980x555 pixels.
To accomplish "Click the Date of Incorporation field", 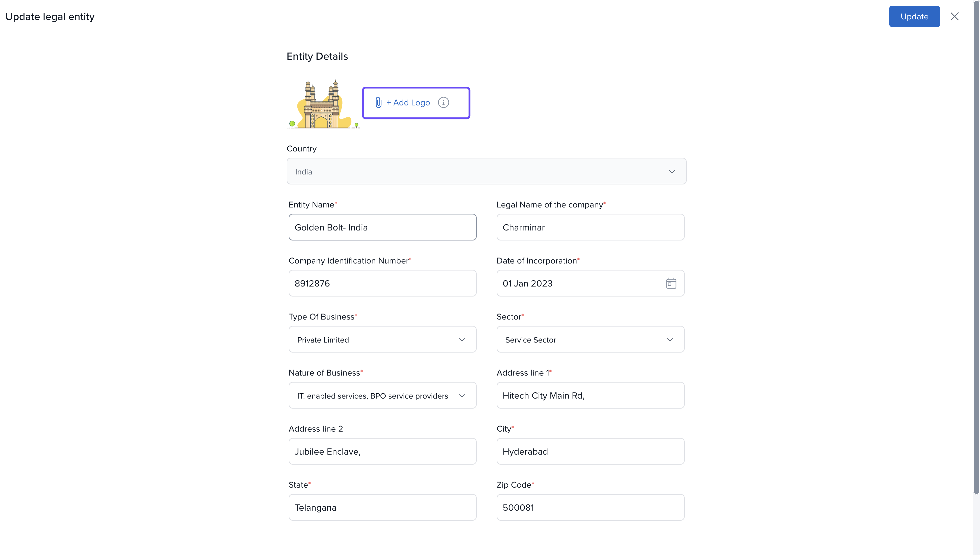I will coord(579,283).
